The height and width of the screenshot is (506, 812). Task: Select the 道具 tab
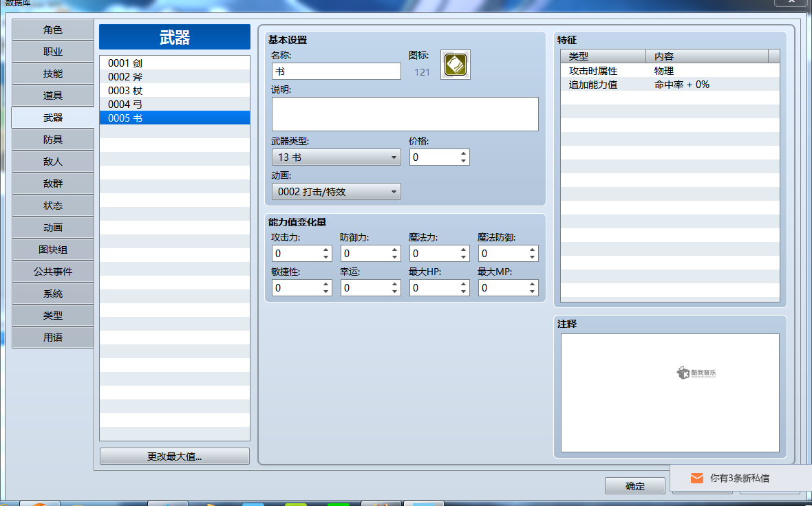(53, 96)
